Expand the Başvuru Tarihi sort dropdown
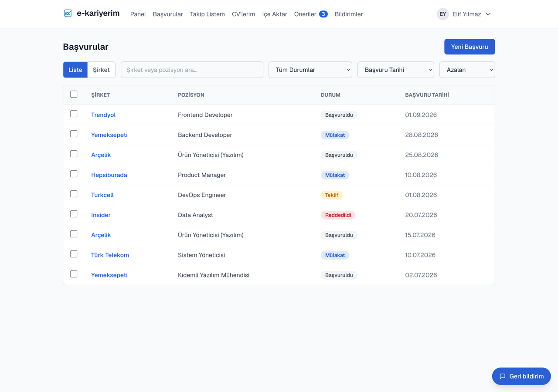 click(x=396, y=70)
